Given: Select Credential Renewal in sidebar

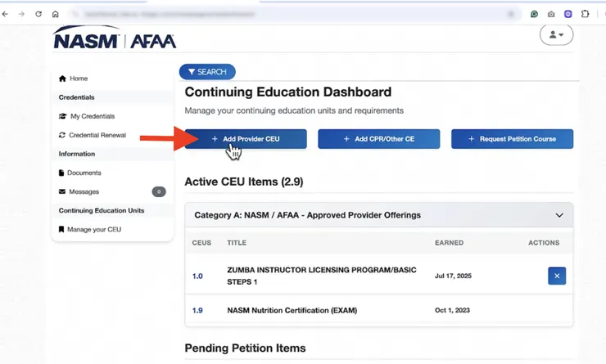Looking at the screenshot, I should click(x=97, y=135).
